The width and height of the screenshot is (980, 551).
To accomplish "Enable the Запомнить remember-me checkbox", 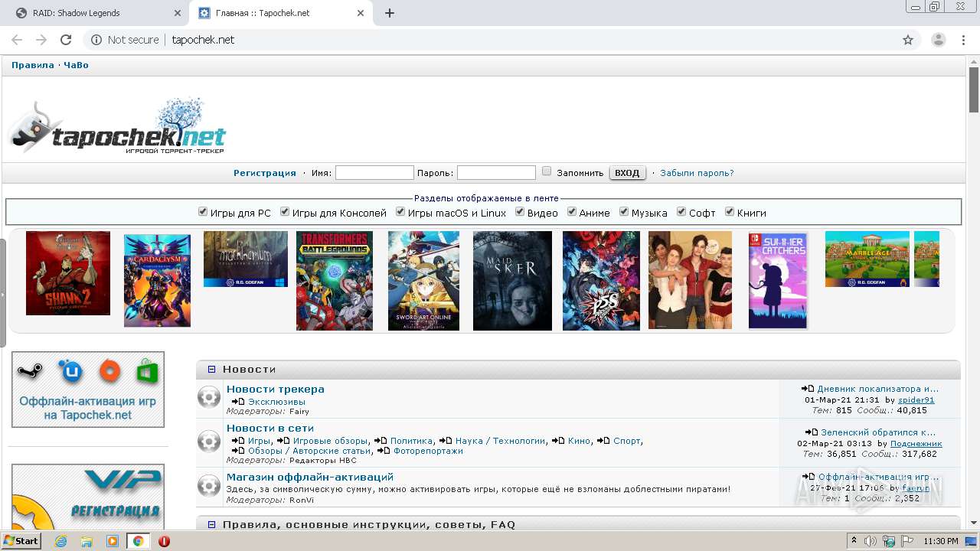I will (547, 171).
